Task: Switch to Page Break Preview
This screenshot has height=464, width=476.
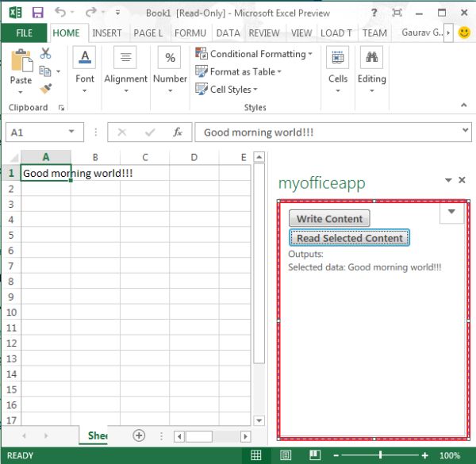Action: [x=315, y=455]
